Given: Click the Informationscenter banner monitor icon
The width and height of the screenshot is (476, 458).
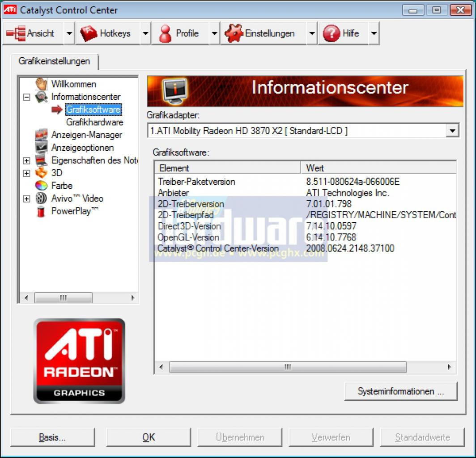Looking at the screenshot, I should (175, 91).
